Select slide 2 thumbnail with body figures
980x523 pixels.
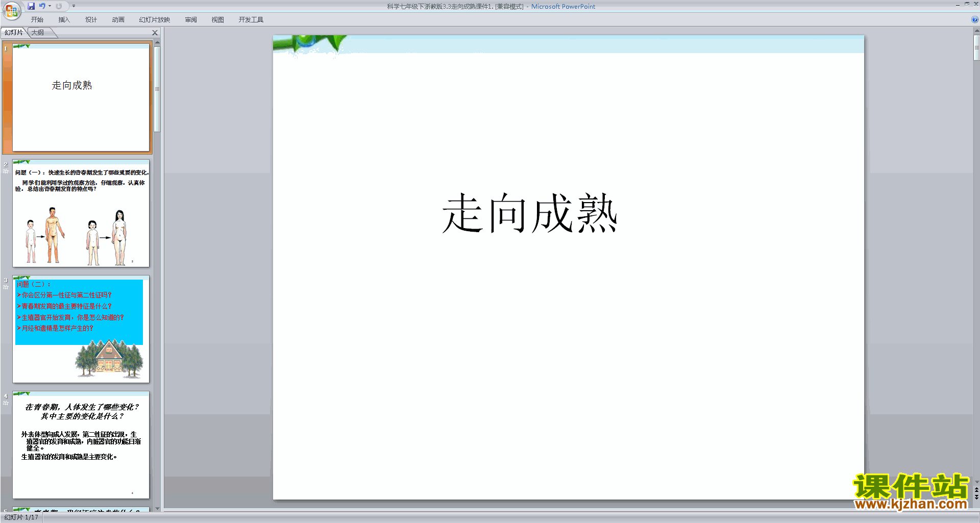[x=81, y=213]
